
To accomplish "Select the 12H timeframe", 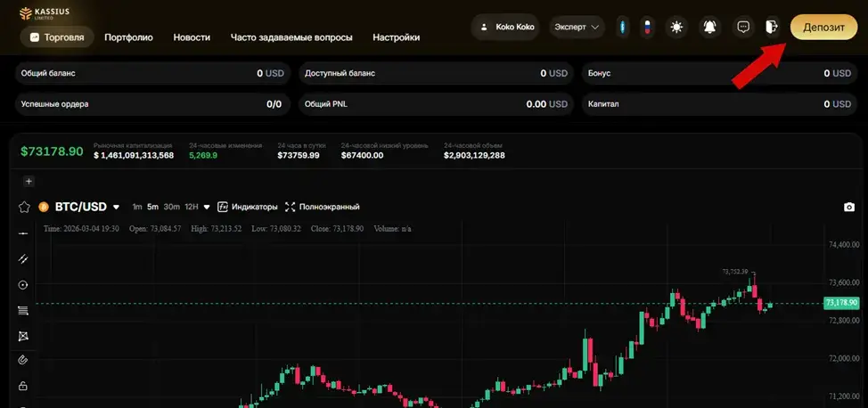I will (192, 207).
